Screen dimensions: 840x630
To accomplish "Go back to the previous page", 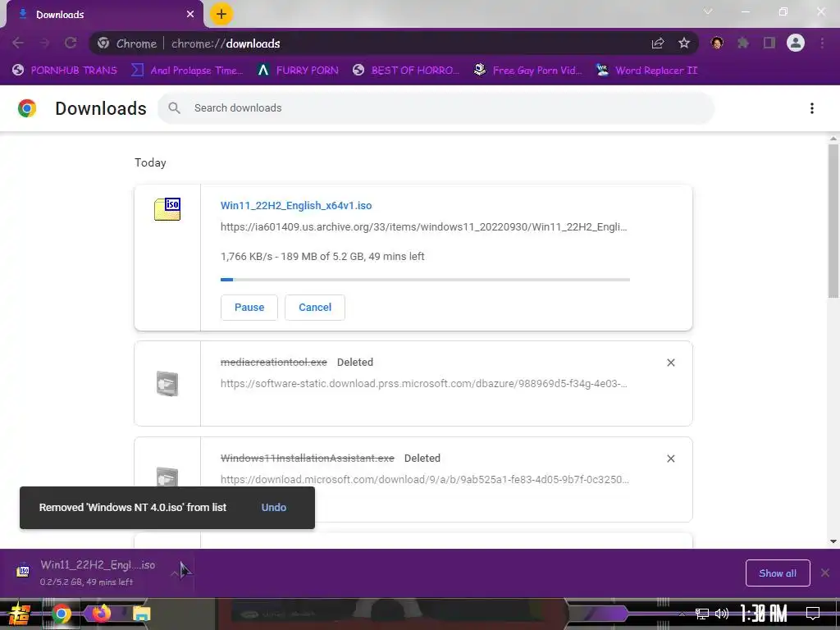I will click(18, 43).
